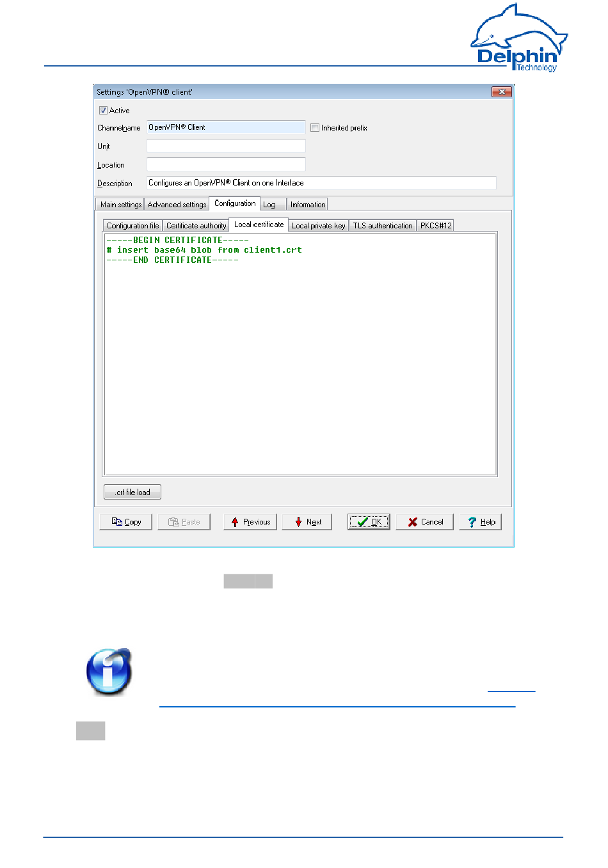Click the 'insert base64 blob from client1.crt' line

click(204, 250)
